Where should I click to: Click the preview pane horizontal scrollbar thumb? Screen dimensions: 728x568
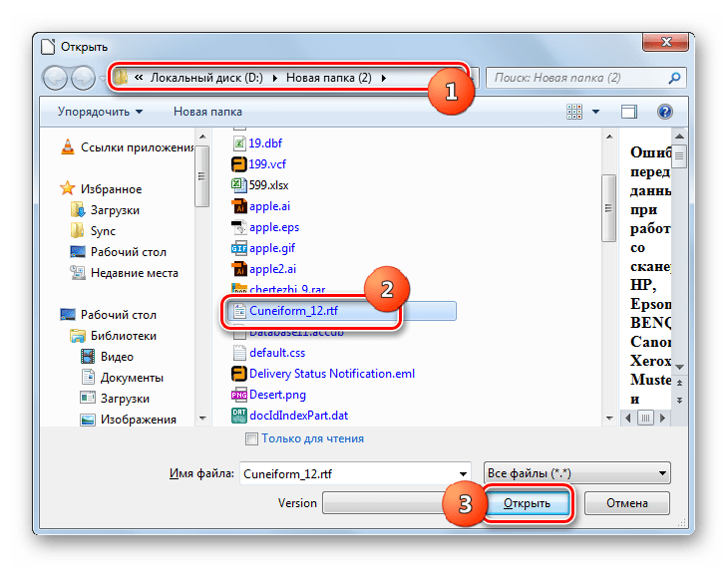tap(645, 418)
